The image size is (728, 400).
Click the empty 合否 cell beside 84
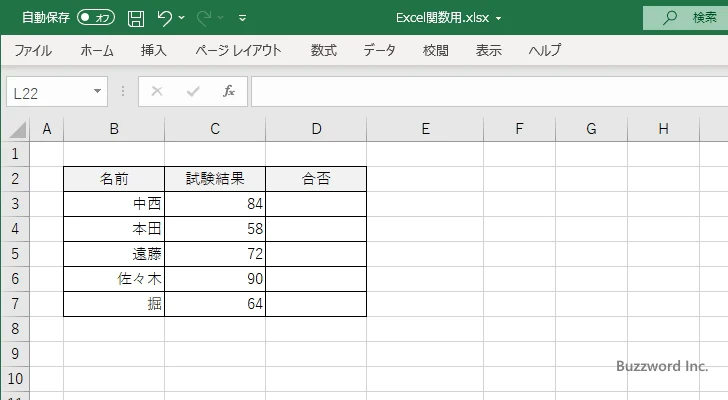(x=316, y=204)
